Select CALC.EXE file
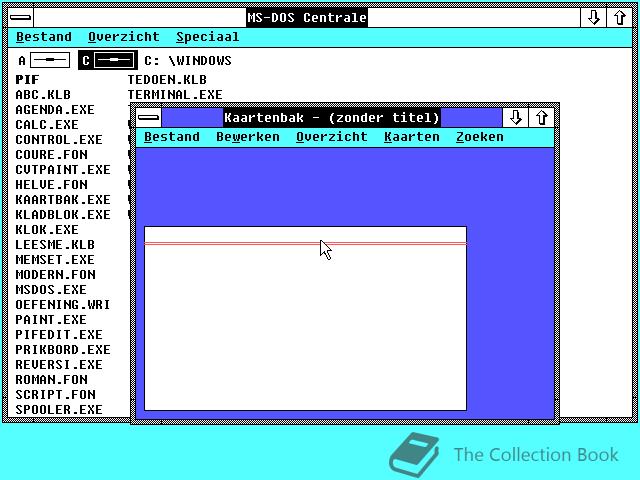640x480 pixels. tap(47, 125)
